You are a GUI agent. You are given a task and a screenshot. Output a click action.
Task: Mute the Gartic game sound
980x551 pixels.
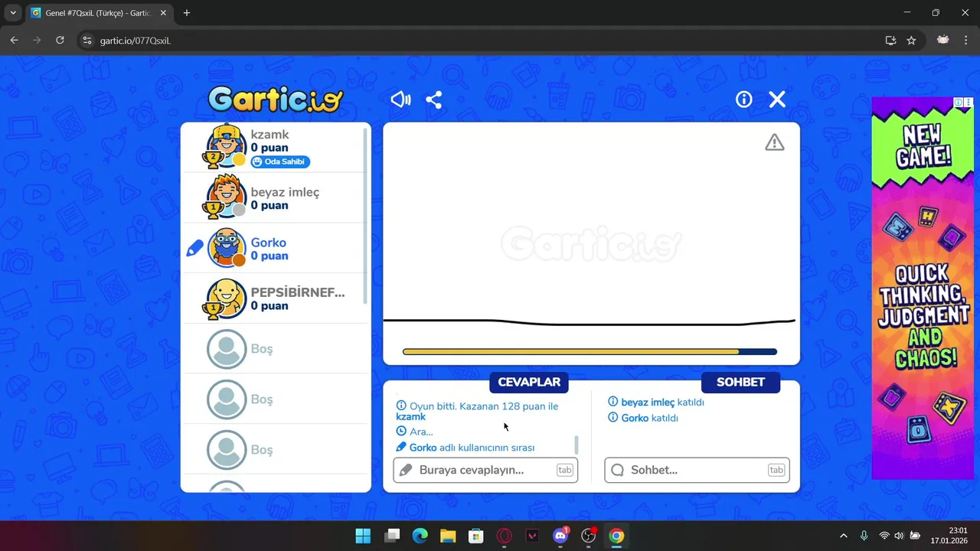[x=400, y=99]
